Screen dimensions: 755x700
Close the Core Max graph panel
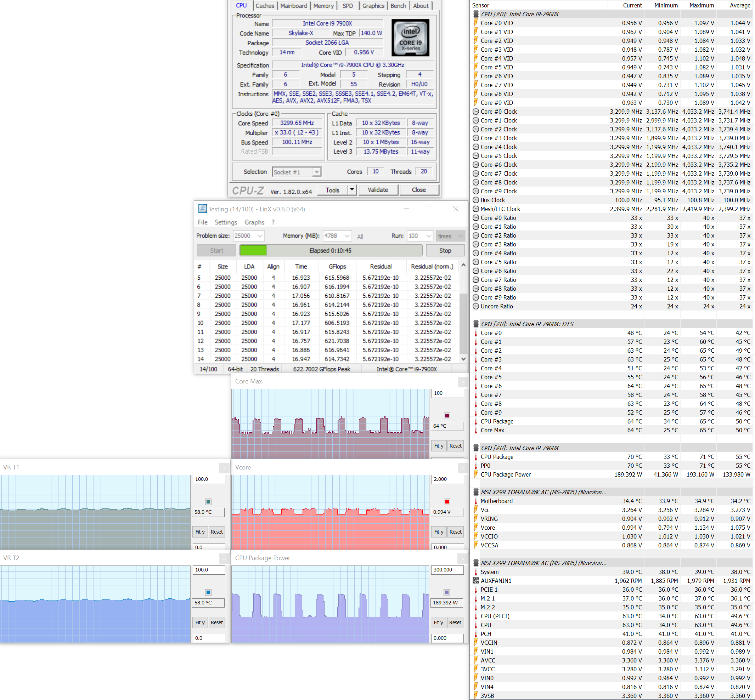tap(462, 382)
